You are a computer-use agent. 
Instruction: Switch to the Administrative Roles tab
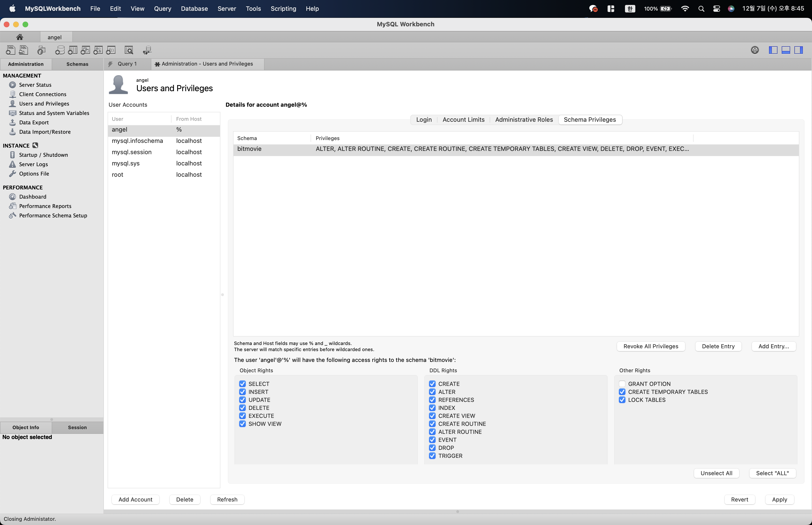(x=524, y=120)
